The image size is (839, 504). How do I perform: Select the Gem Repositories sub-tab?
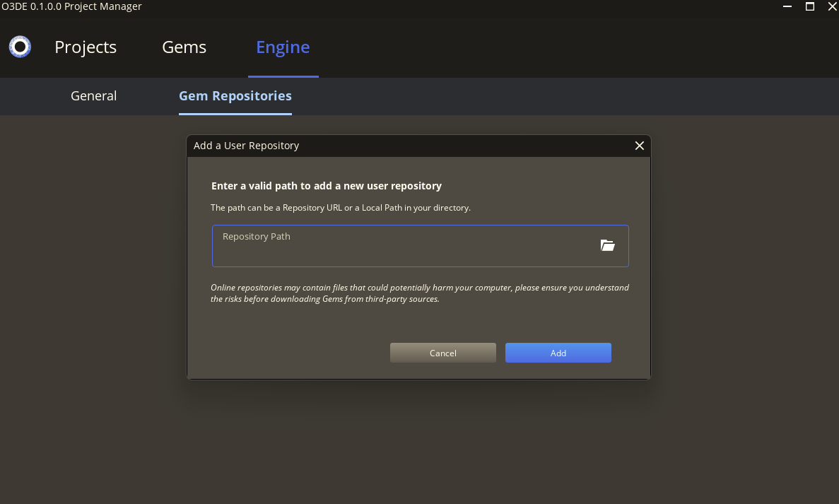coord(235,95)
